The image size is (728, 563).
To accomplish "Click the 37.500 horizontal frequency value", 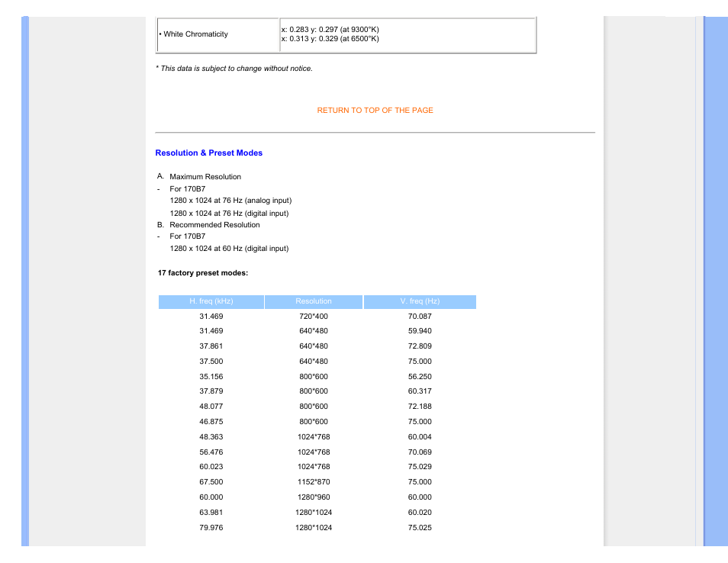I will (x=211, y=362).
